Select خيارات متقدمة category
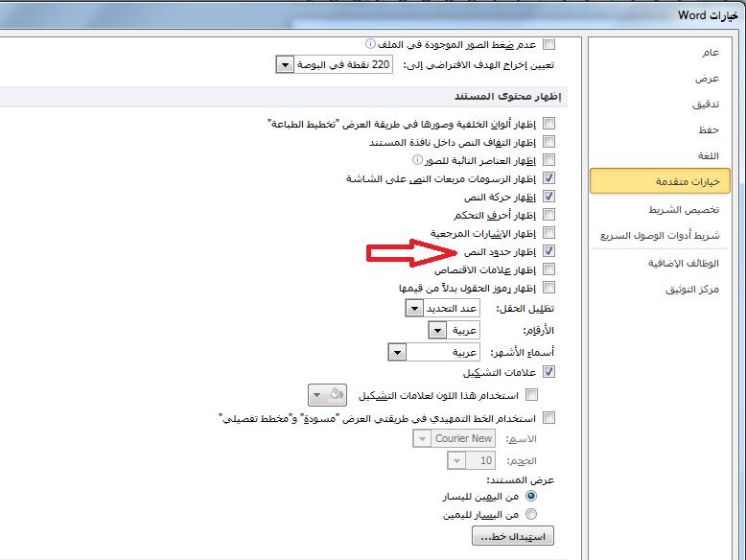This screenshot has width=746, height=560. coord(660,181)
